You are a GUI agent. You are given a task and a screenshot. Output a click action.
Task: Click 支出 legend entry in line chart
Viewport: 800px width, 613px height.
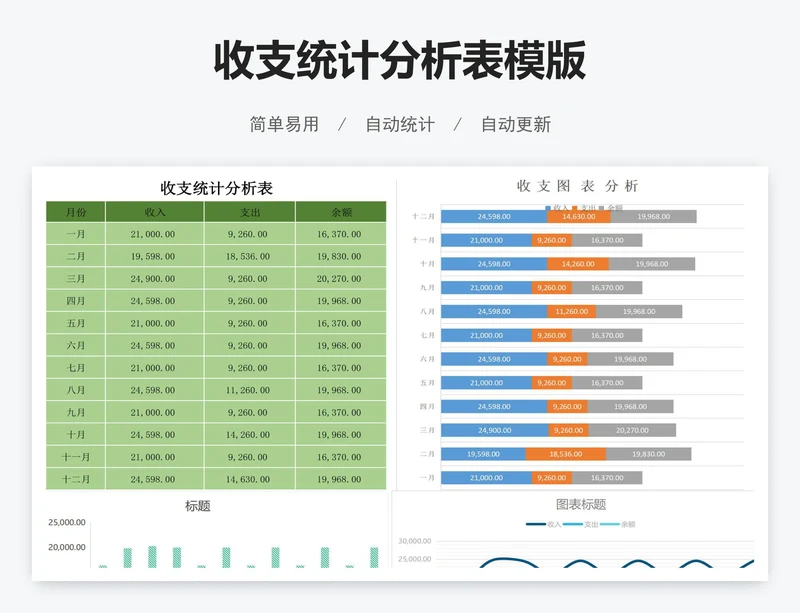581,524
